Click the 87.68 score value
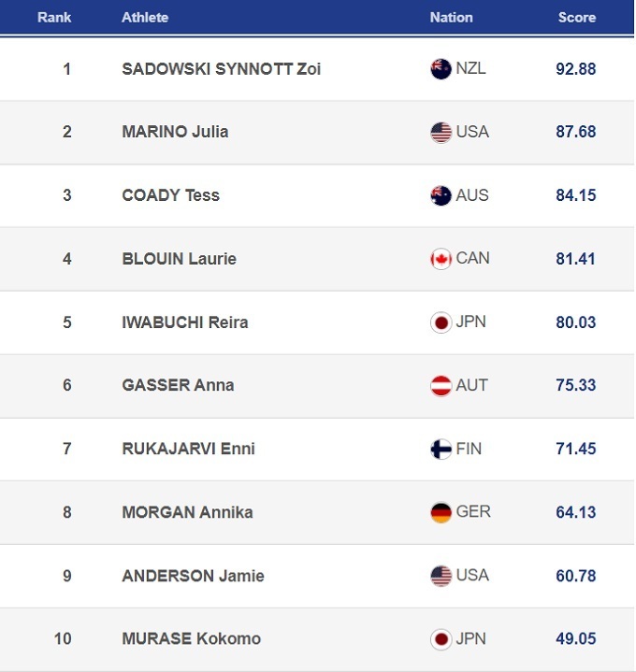Image resolution: width=636 pixels, height=672 pixels. coord(575,133)
